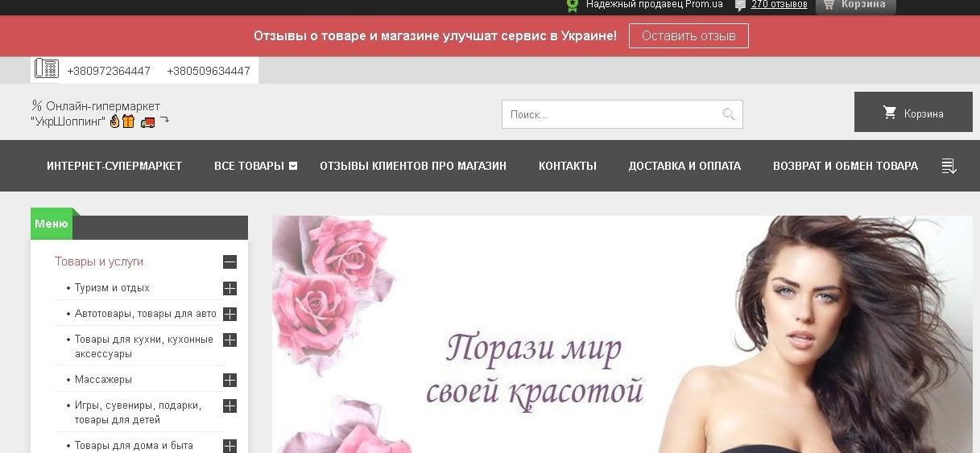980x453 pixels.
Task: Click into the Поиск search field
Action: (610, 114)
